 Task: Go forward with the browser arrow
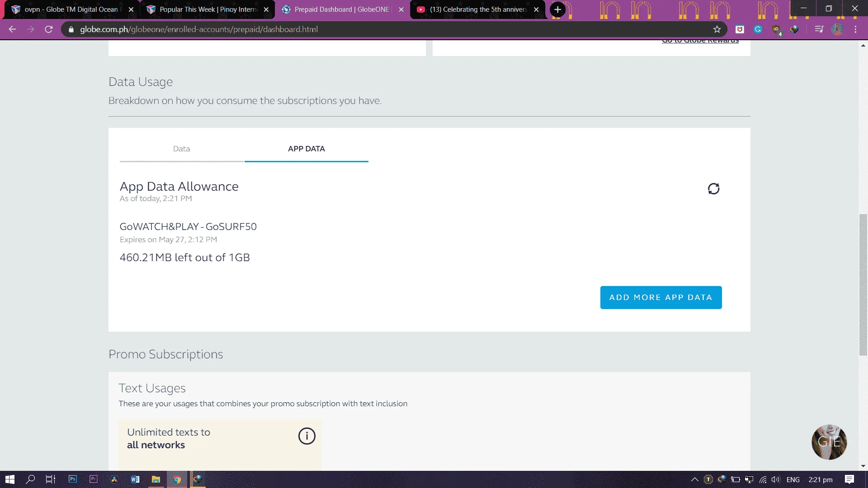point(30,29)
